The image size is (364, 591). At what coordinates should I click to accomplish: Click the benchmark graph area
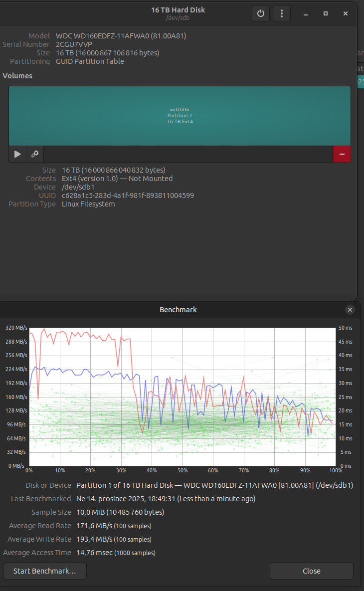[182, 397]
